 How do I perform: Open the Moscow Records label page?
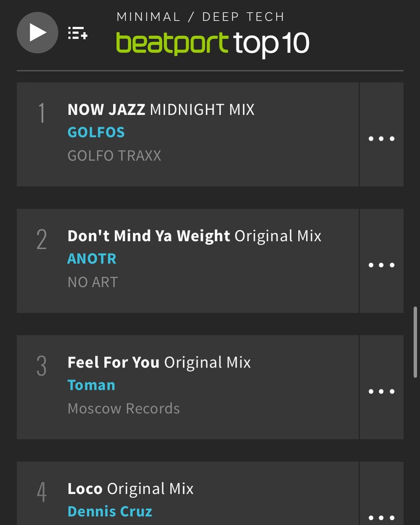point(124,409)
